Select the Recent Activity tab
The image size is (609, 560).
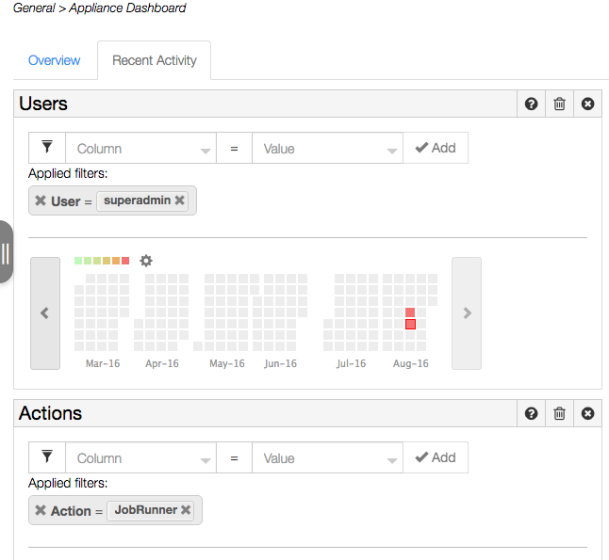pos(154,60)
